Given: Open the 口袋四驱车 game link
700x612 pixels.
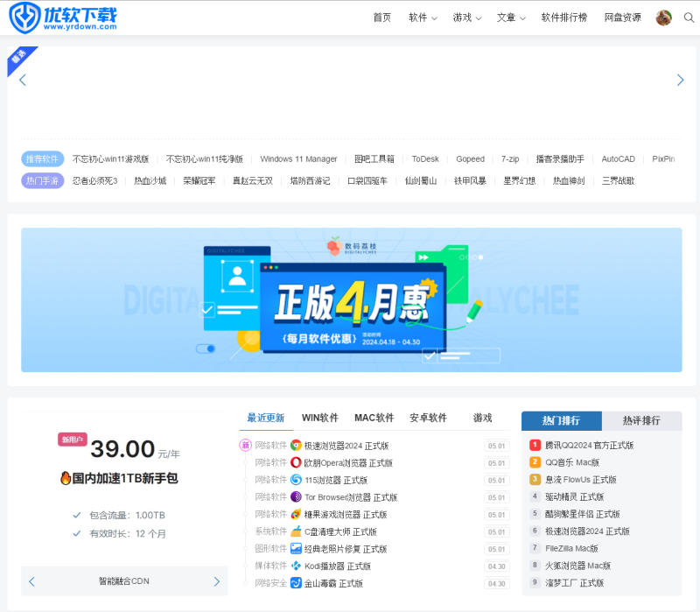Looking at the screenshot, I should click(367, 181).
